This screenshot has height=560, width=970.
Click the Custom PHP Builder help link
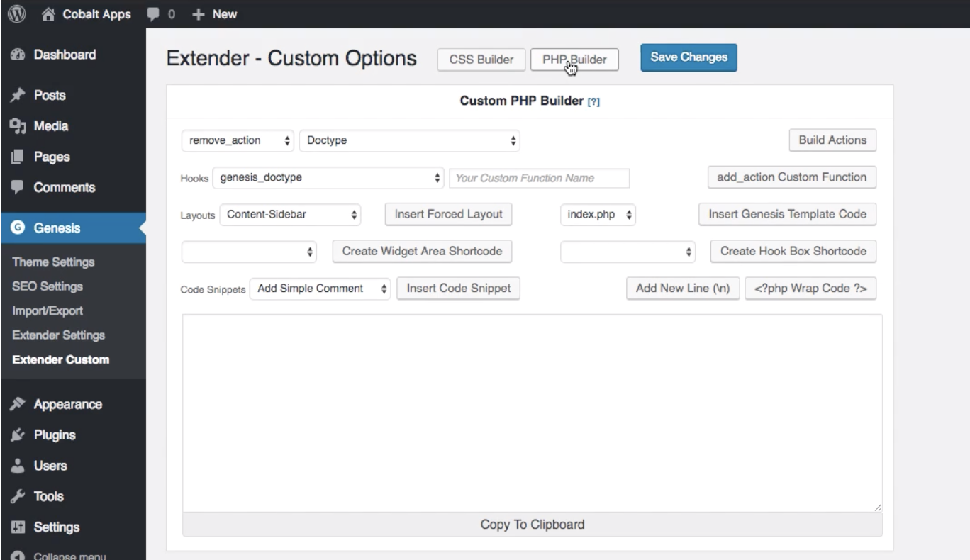pos(593,101)
